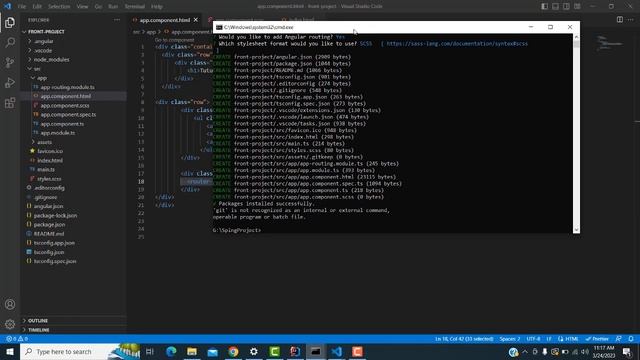Open Explorer views and more actions
Screen dimensions: 640x360
pos(117,20)
